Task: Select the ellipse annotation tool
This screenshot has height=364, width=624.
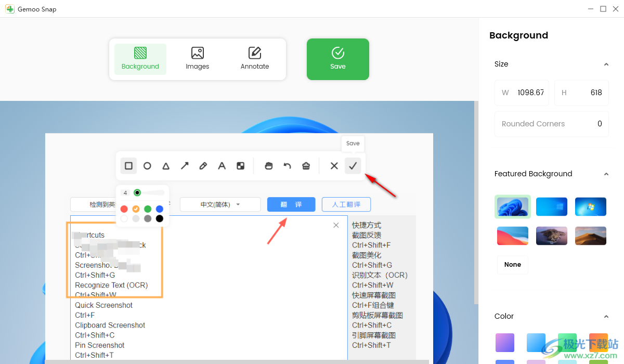Action: pos(147,166)
